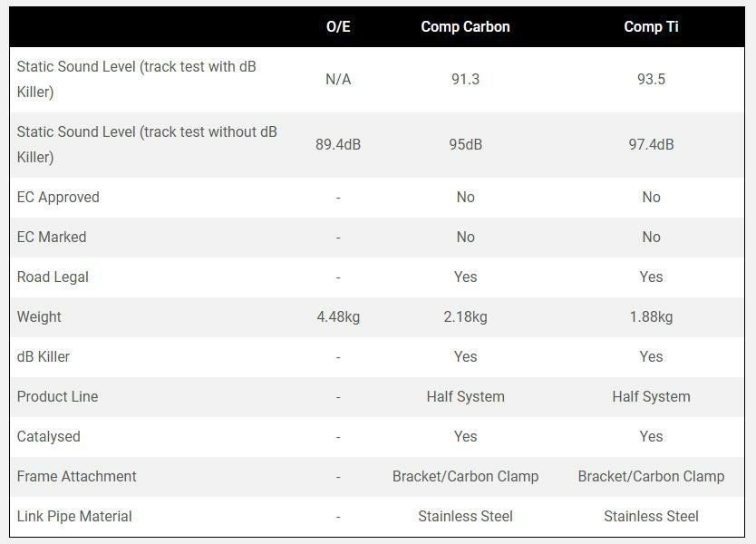Click the Weight row label

coord(39,317)
